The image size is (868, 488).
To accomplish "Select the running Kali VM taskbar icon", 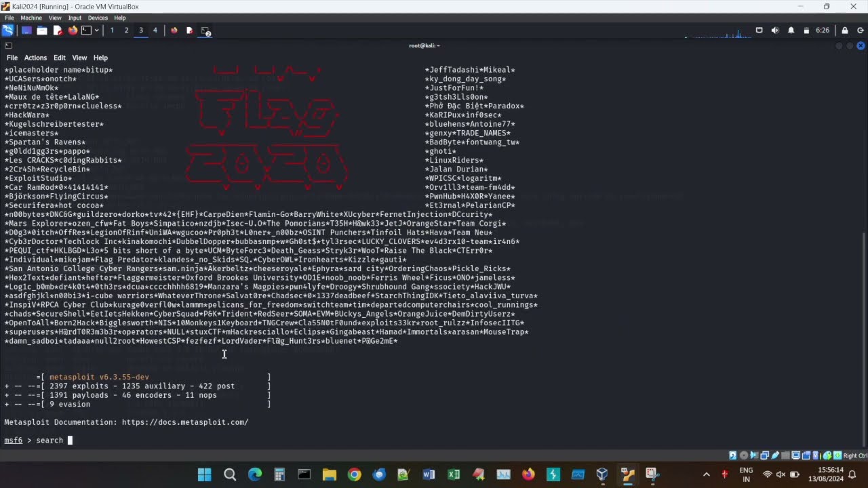I will point(627,474).
